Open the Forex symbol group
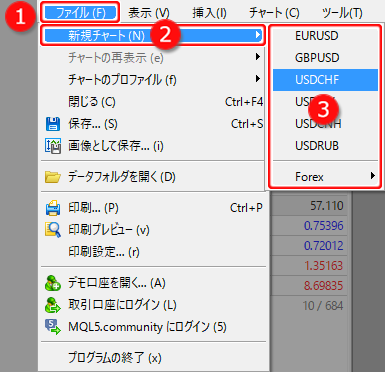385x372 pixels. (x=325, y=176)
